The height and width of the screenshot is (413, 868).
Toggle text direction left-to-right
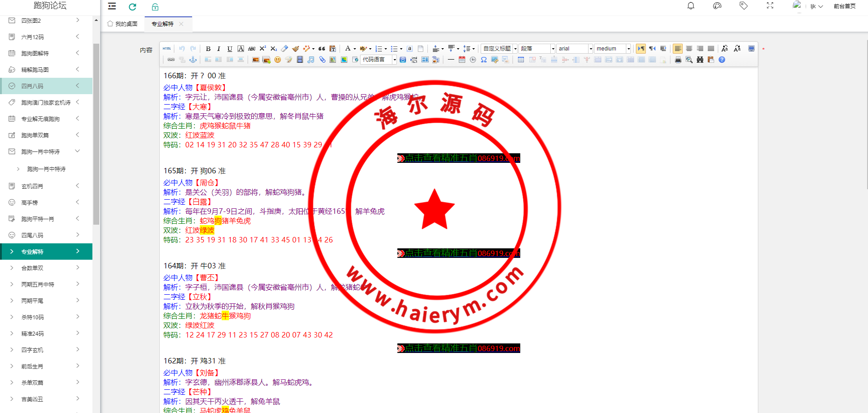pyautogui.click(x=640, y=48)
